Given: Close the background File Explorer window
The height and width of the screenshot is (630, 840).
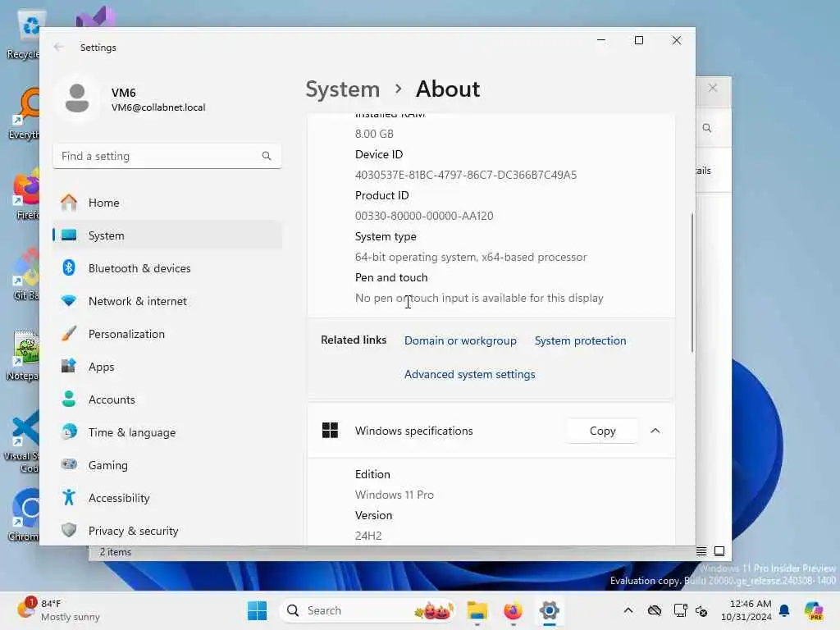Looking at the screenshot, I should click(x=713, y=88).
